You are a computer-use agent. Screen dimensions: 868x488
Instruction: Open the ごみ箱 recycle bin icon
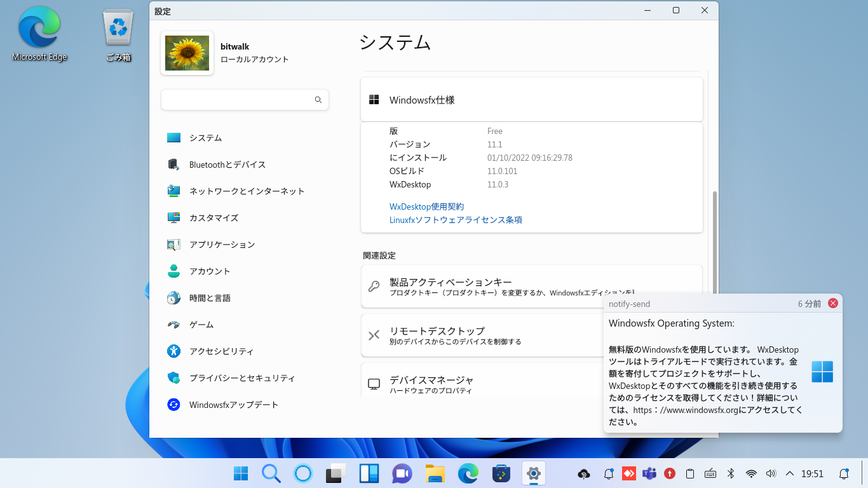(x=118, y=35)
